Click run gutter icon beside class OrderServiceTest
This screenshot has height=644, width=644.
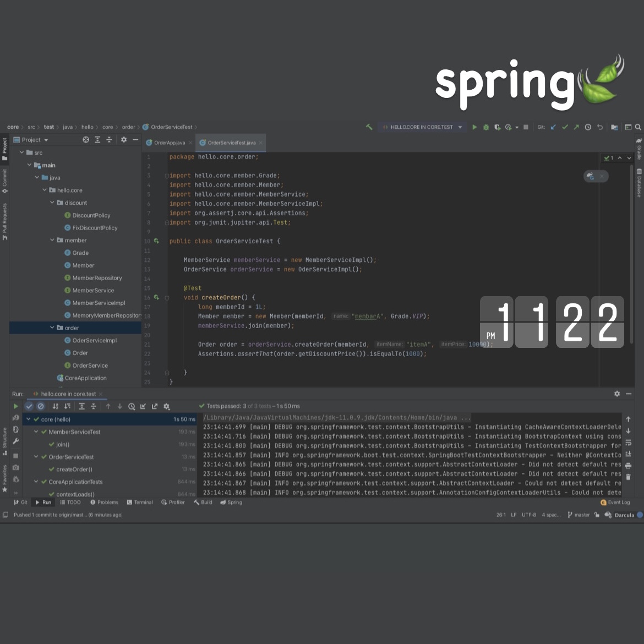click(x=156, y=241)
